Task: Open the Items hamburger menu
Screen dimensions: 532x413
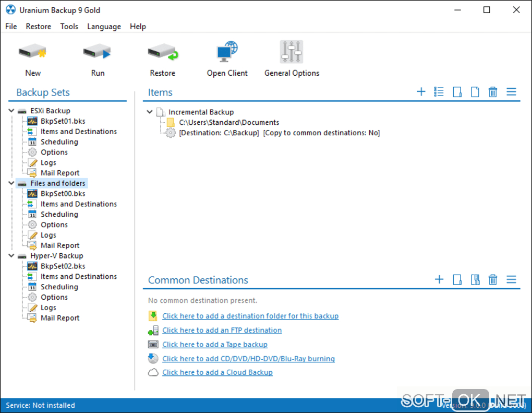Action: (511, 92)
